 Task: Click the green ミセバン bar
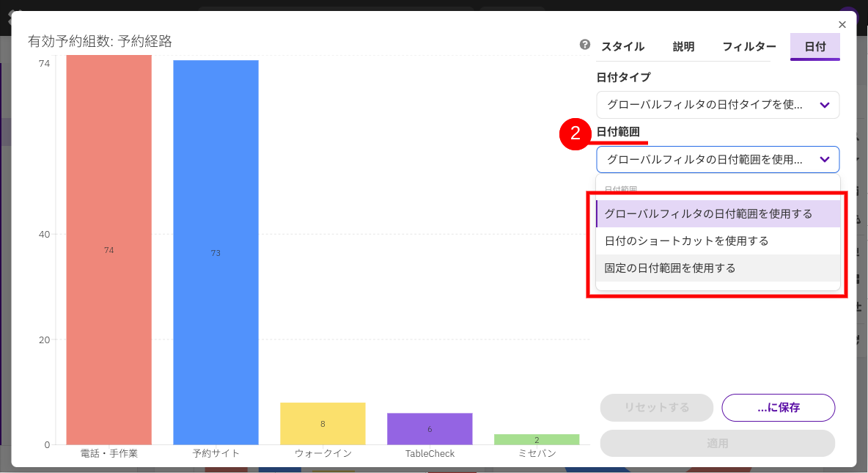(x=537, y=439)
